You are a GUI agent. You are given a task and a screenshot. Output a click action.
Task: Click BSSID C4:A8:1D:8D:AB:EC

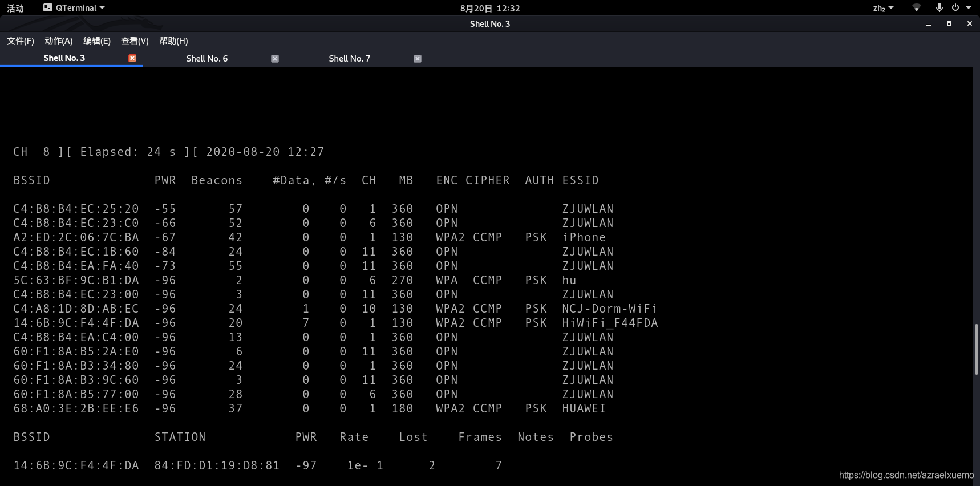coord(76,309)
